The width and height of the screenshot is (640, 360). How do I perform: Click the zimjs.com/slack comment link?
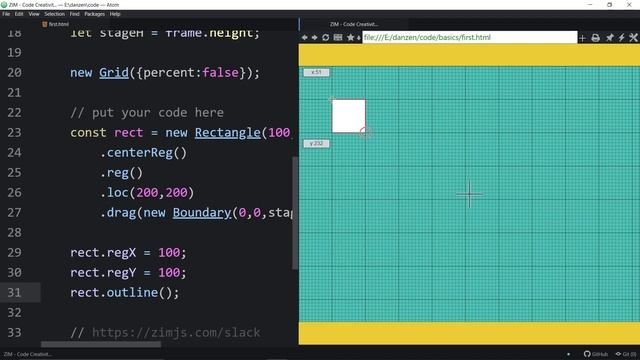pos(176,333)
